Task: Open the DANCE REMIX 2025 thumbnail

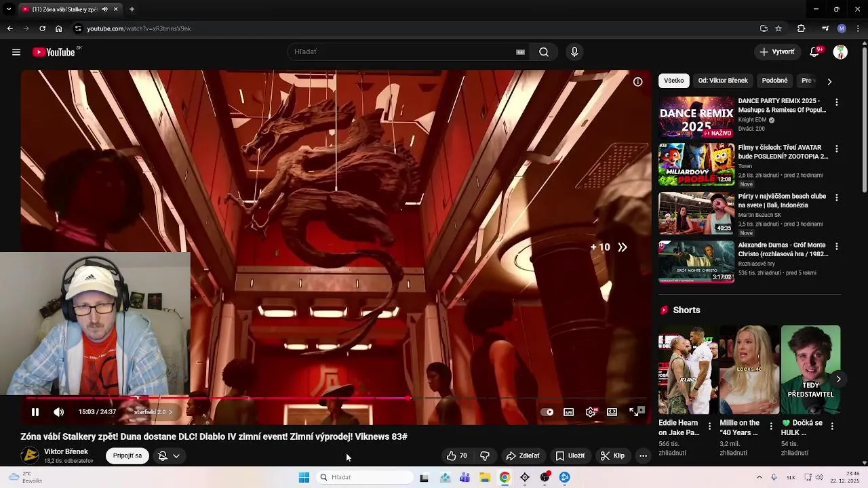Action: [696, 117]
